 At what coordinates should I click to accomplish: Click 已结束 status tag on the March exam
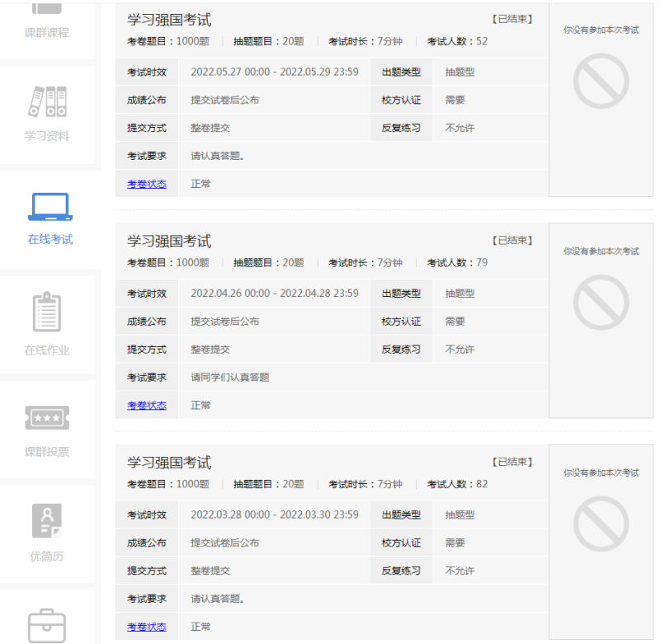pos(511,463)
